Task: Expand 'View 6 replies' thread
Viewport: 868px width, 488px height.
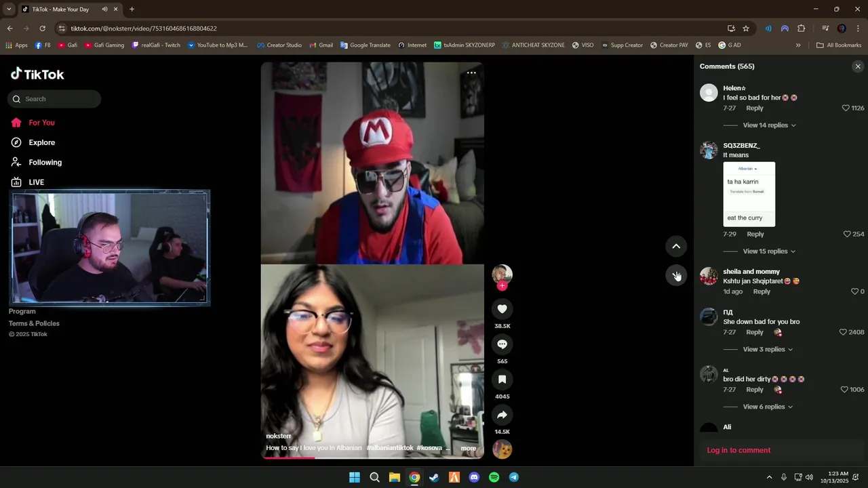Action: pyautogui.click(x=768, y=407)
